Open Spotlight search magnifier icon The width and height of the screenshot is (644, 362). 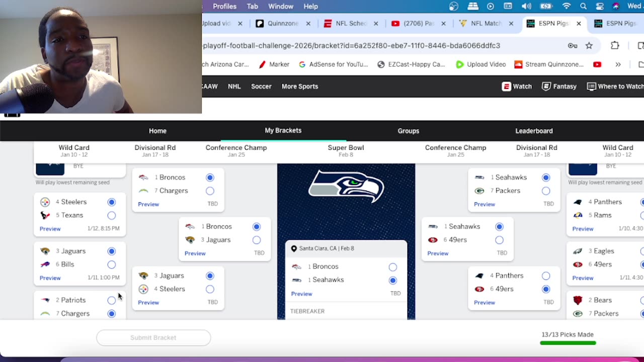click(583, 7)
